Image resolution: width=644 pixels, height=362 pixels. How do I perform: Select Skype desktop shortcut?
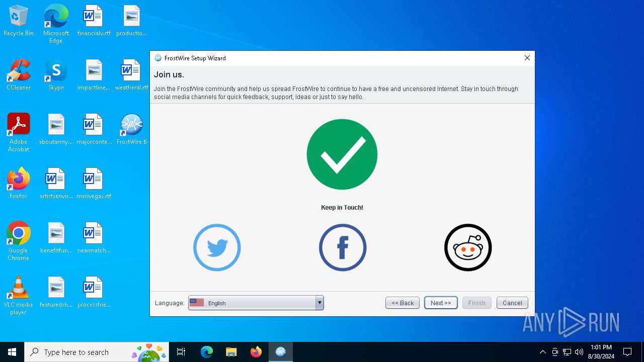click(x=56, y=75)
